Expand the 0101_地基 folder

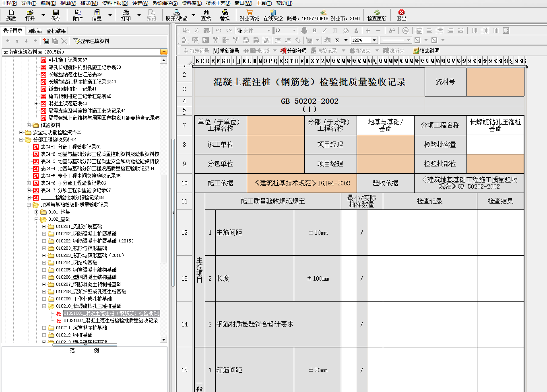point(36,212)
